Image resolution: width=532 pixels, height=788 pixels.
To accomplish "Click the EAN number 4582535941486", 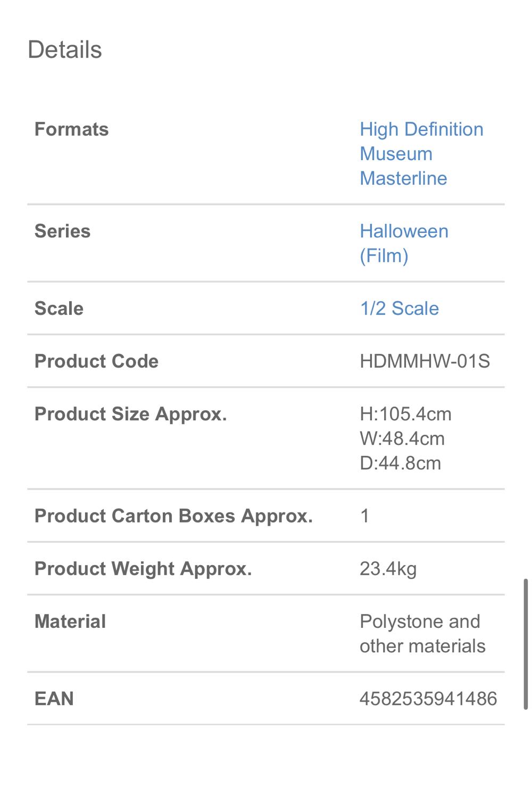I will tap(428, 698).
